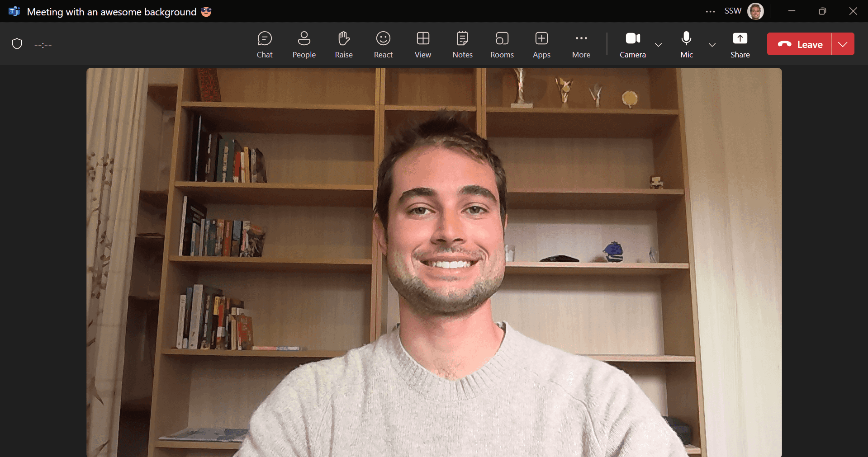868x457 pixels.
Task: Open the SSW profile picture
Action: coord(755,11)
